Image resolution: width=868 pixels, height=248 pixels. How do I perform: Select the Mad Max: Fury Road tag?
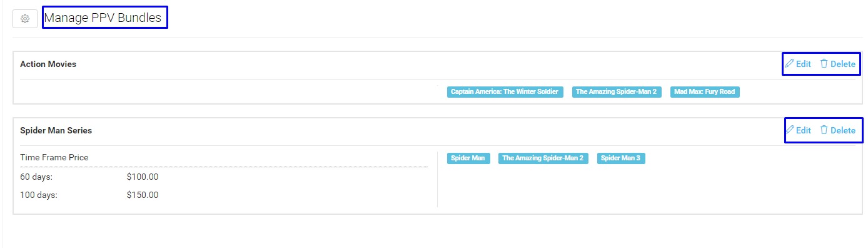coord(705,92)
